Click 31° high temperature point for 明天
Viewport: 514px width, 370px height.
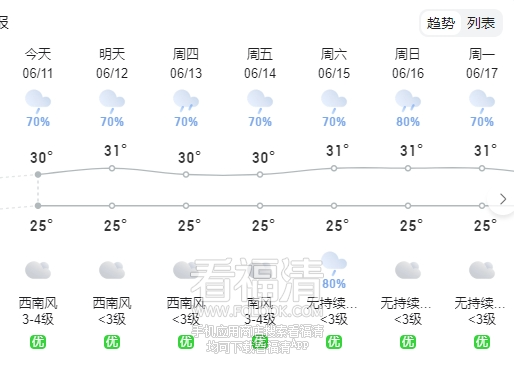tap(112, 168)
